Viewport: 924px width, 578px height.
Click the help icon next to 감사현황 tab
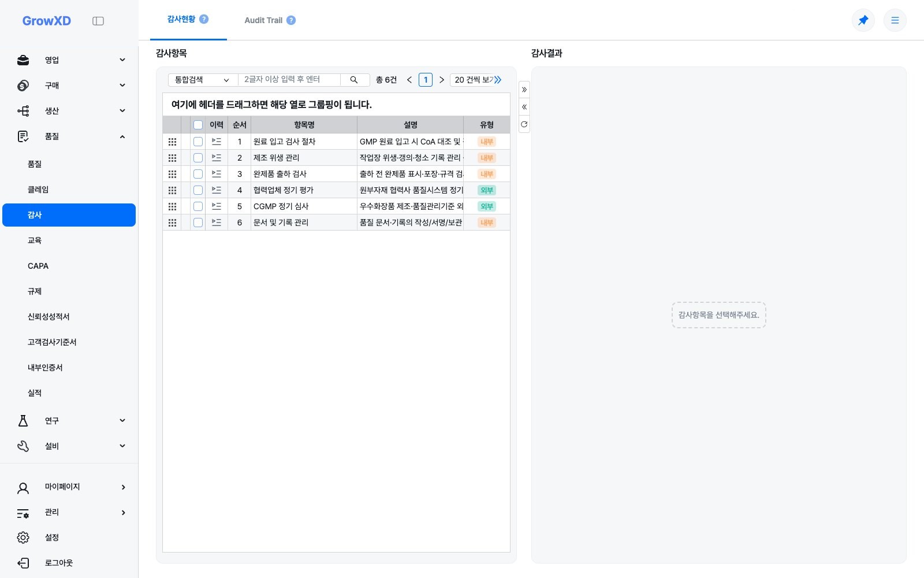(x=204, y=19)
